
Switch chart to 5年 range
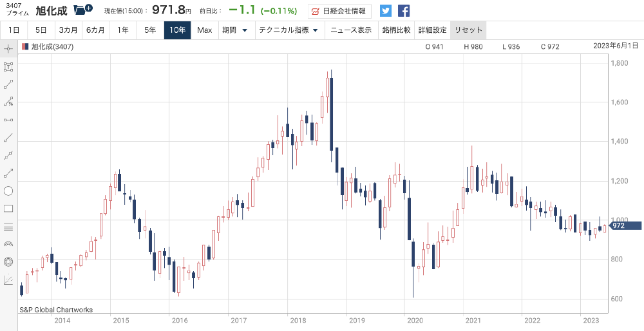click(x=150, y=30)
